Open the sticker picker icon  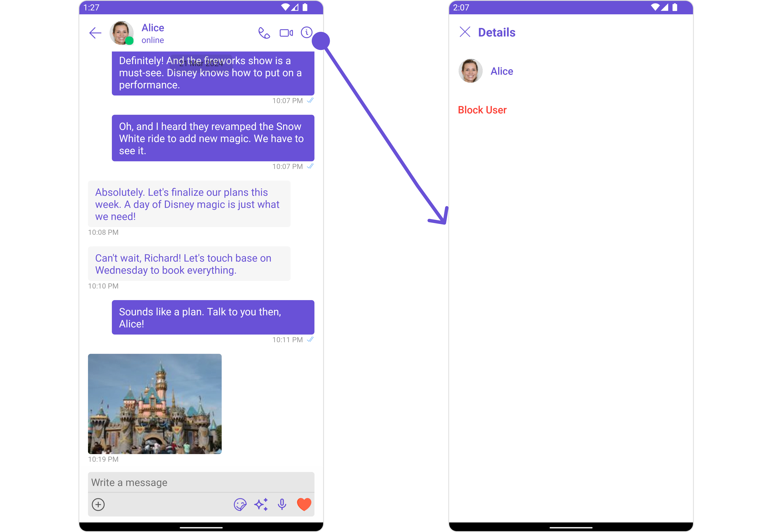[240, 504]
